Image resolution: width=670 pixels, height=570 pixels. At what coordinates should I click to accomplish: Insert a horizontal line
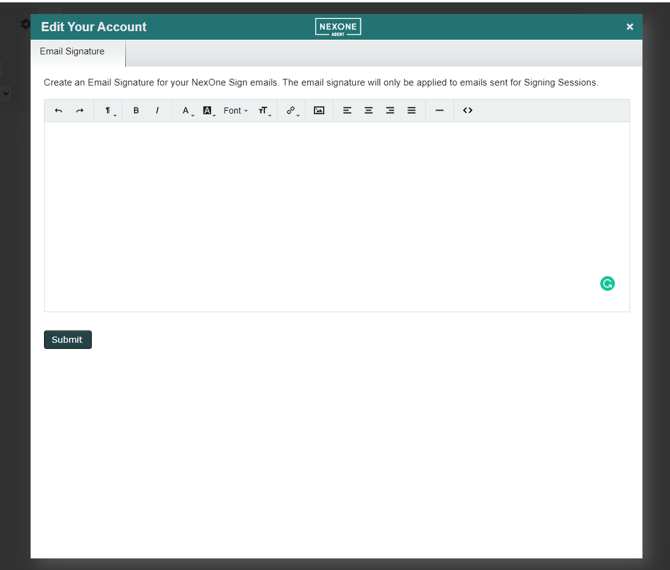click(x=439, y=111)
